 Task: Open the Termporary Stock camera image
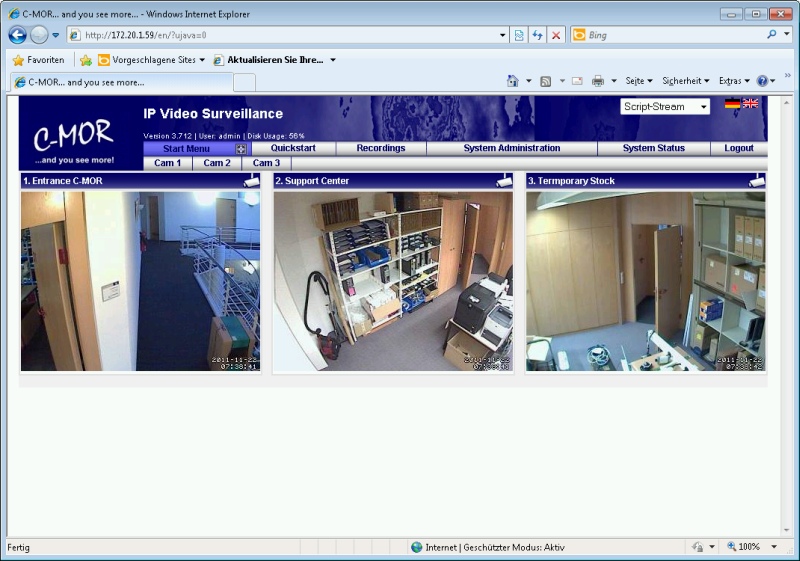[645, 281]
